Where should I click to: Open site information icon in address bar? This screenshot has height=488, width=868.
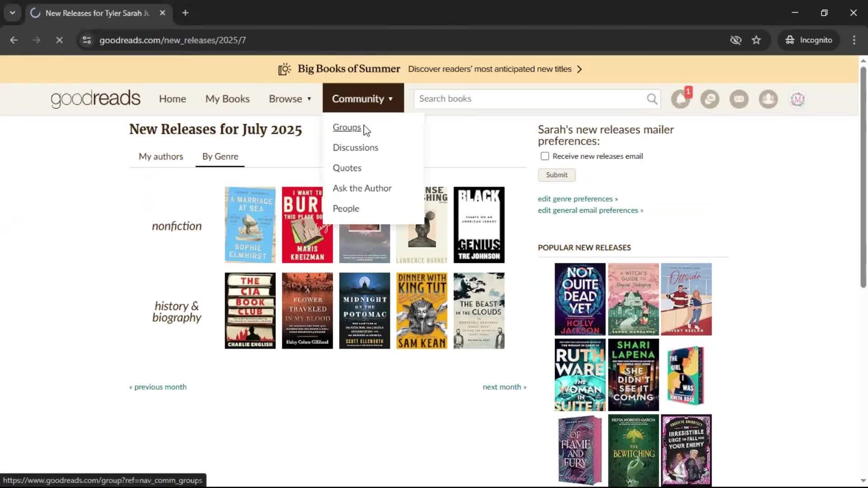click(x=86, y=40)
